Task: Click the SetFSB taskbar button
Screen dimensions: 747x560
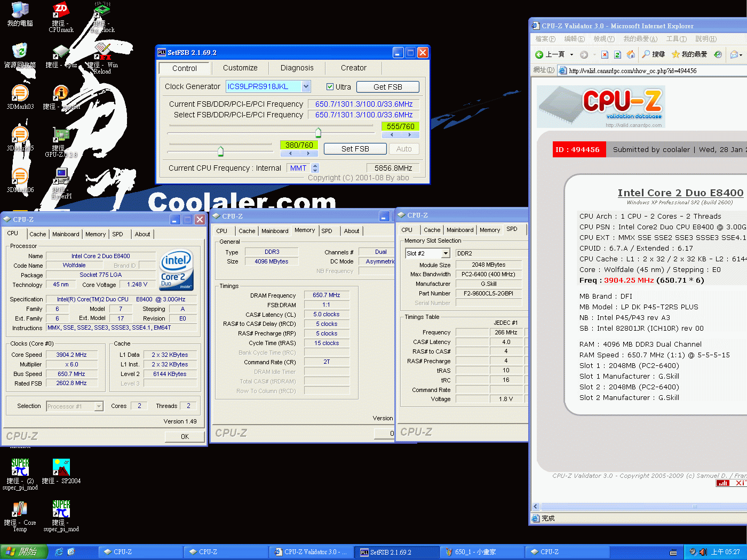Action: coord(398,552)
